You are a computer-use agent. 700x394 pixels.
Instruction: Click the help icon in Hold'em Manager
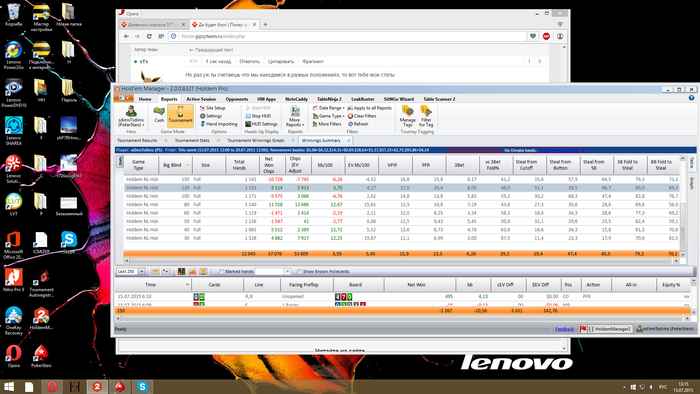[x=691, y=98]
